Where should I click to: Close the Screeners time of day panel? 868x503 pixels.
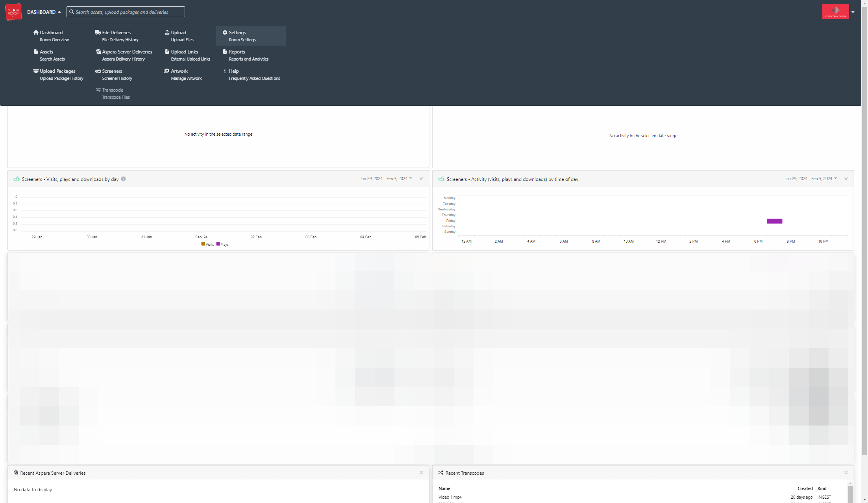pyautogui.click(x=846, y=179)
